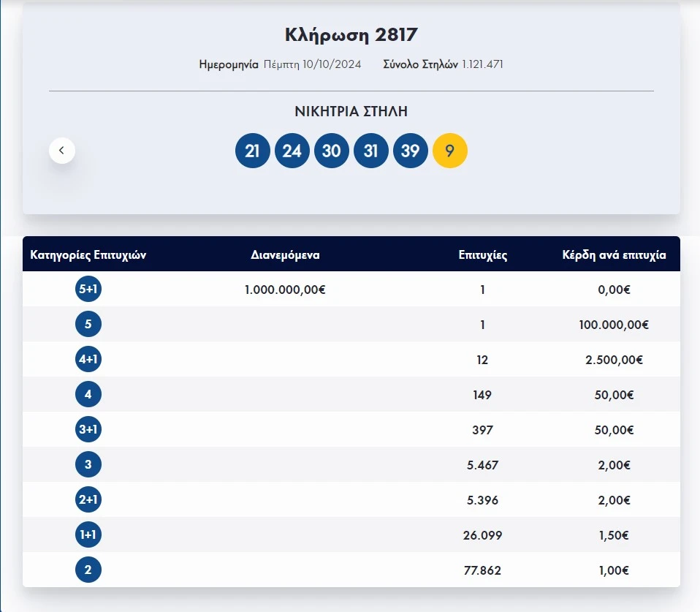Click the yellow Joker ball 9
The image size is (700, 612).
tap(450, 151)
